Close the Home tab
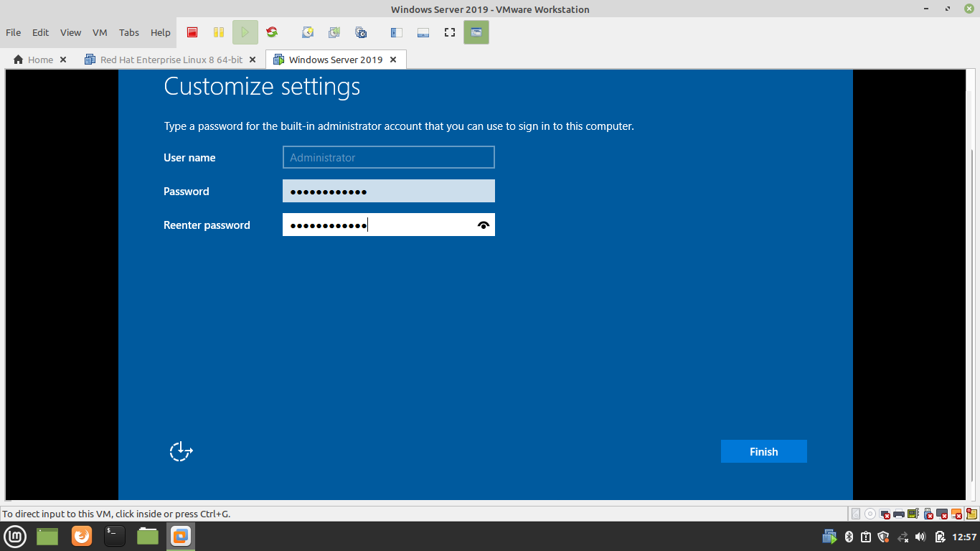Viewport: 980px width, 551px height. click(x=63, y=60)
